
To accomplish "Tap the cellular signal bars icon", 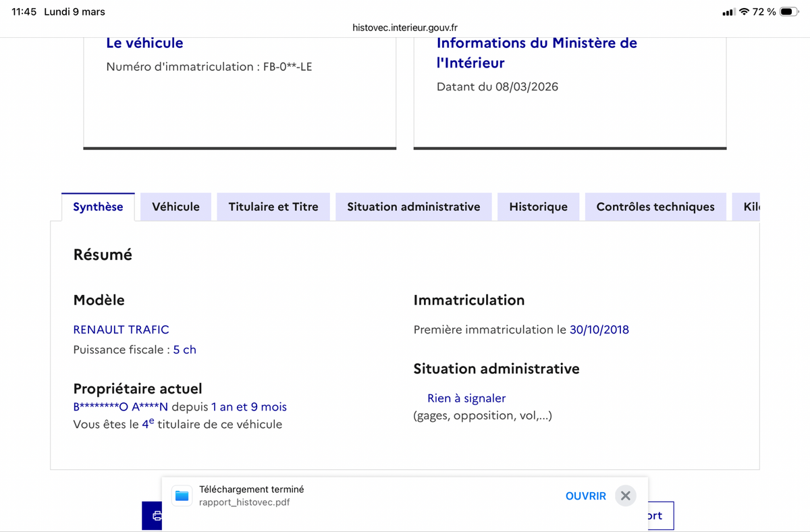I will pyautogui.click(x=728, y=12).
